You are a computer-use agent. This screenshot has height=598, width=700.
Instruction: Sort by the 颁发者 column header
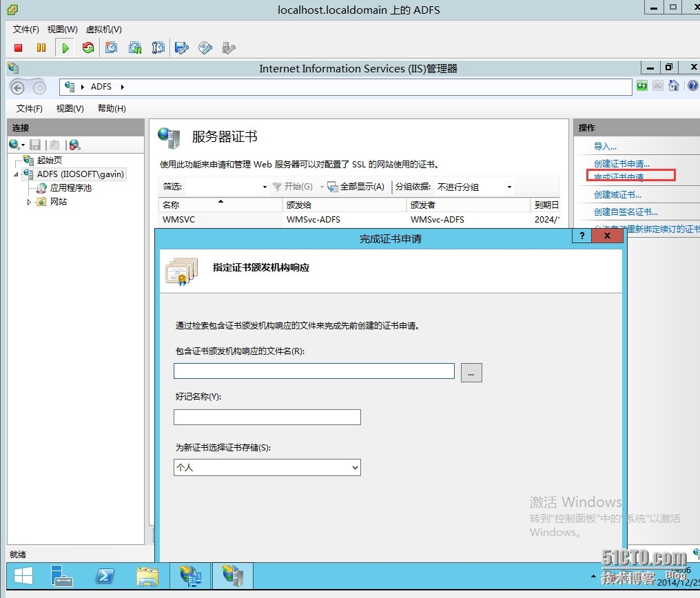click(x=469, y=205)
